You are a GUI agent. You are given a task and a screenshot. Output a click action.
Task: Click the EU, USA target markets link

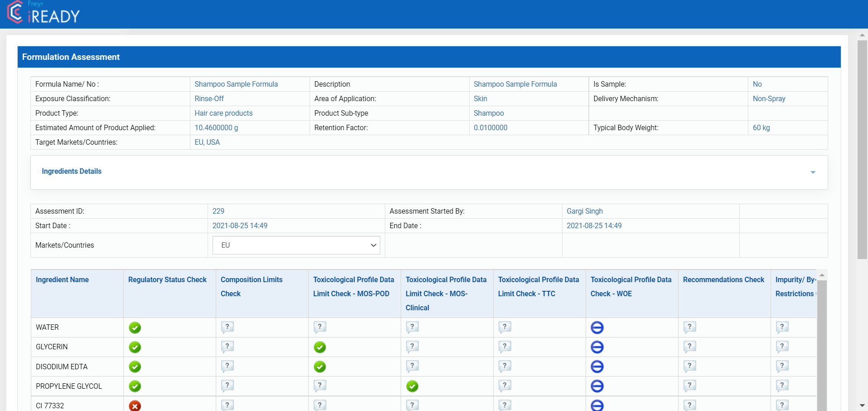pos(207,142)
